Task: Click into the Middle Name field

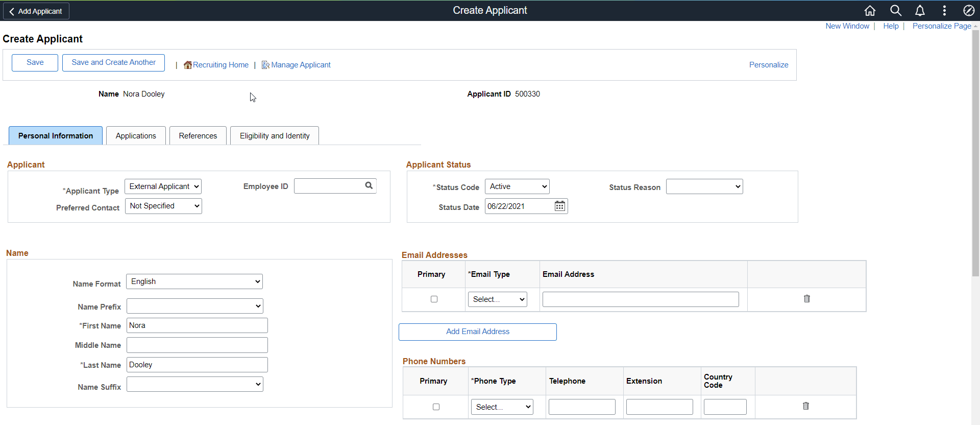Action: [197, 345]
